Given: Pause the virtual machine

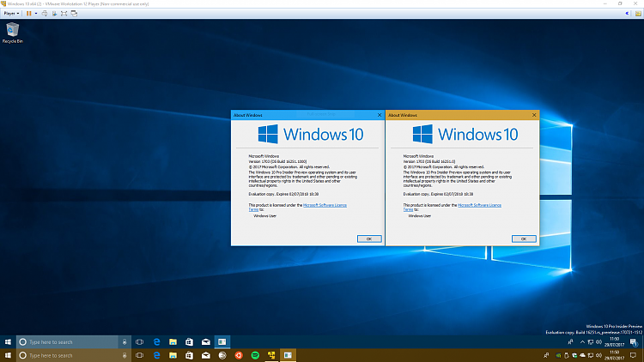Looking at the screenshot, I should point(28,13).
